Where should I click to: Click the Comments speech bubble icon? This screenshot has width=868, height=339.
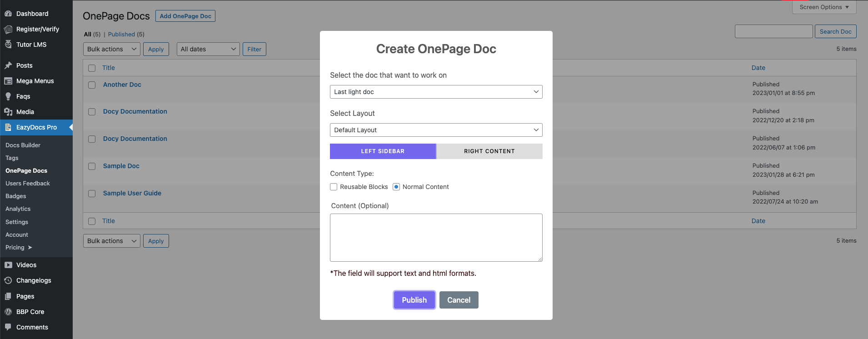[8, 327]
